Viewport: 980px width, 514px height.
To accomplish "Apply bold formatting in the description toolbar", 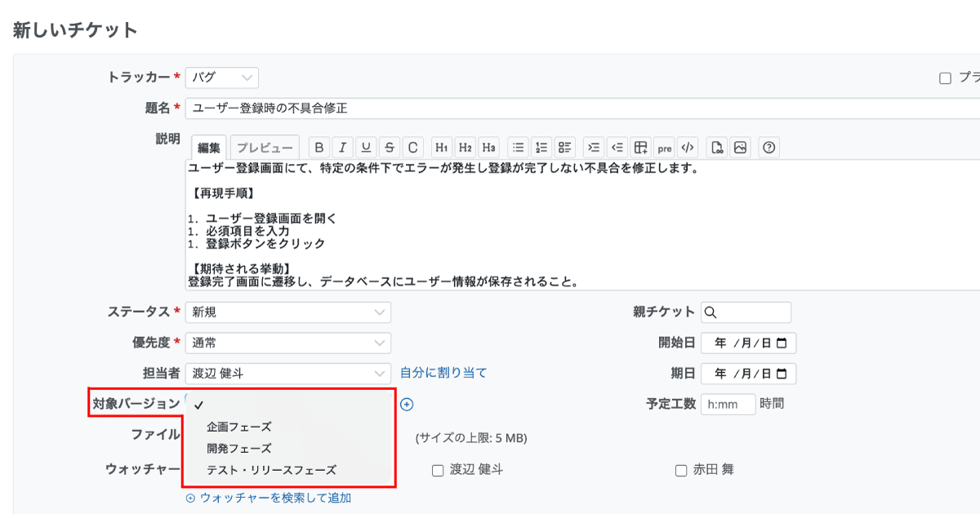I will coord(319,148).
